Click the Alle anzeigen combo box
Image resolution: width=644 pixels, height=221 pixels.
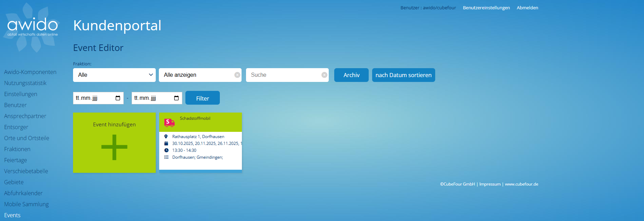pos(196,75)
